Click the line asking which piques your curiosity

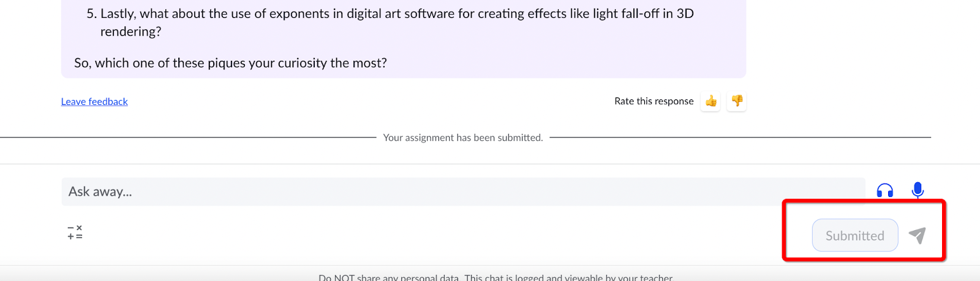tap(230, 63)
